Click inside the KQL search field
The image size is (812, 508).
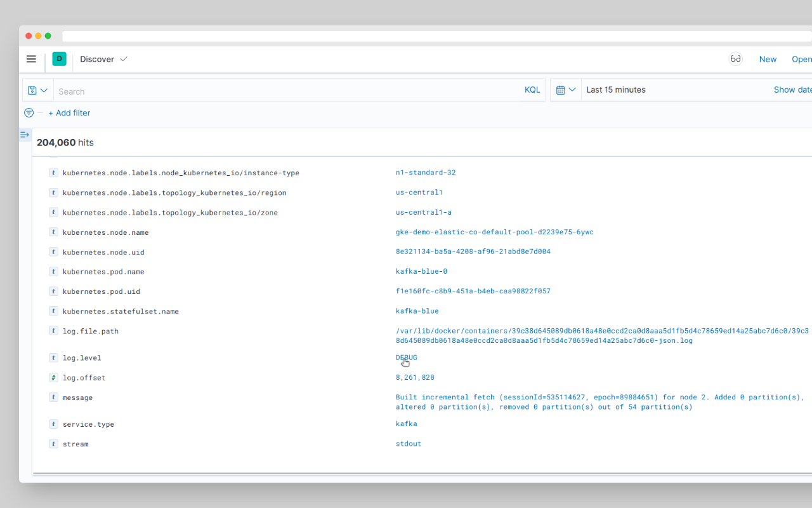(254, 91)
